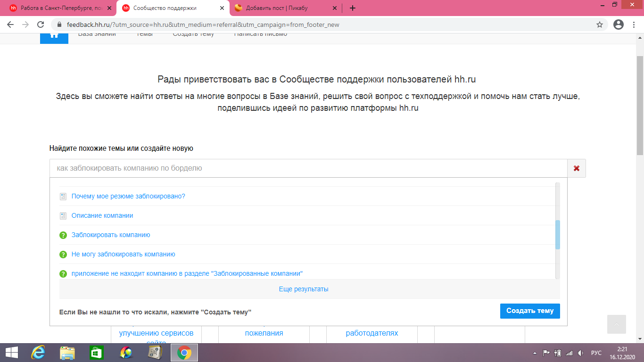644x362 pixels.
Task: Open the 'Заблокировать компанию' topic link
Action: (x=111, y=235)
